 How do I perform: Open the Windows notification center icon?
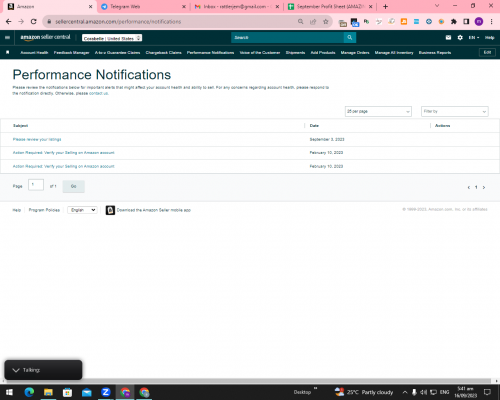point(487,392)
